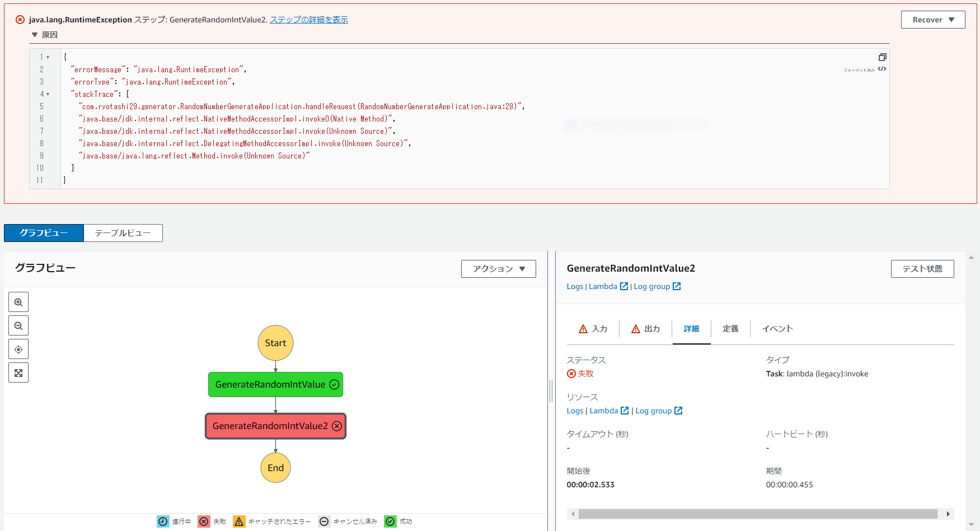Copy the error JSON to clipboard
Screen dimensions: 980x531
tap(882, 57)
